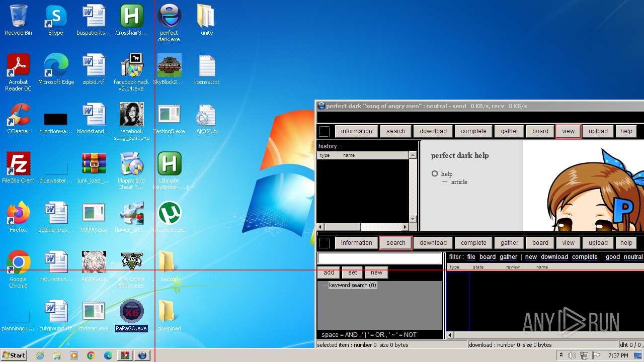Select the Microsoft Edge desktop shortcut
This screenshot has width=644, height=362.
(56, 69)
